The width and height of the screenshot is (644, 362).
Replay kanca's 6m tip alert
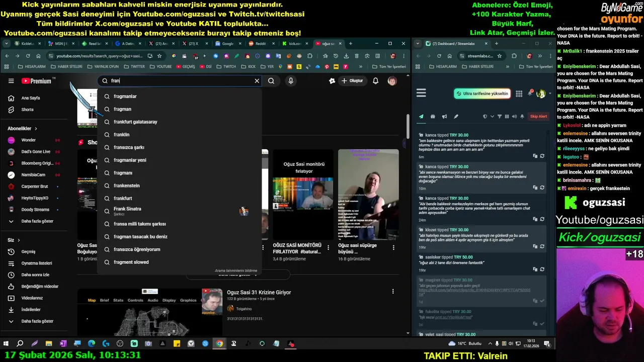542,156
